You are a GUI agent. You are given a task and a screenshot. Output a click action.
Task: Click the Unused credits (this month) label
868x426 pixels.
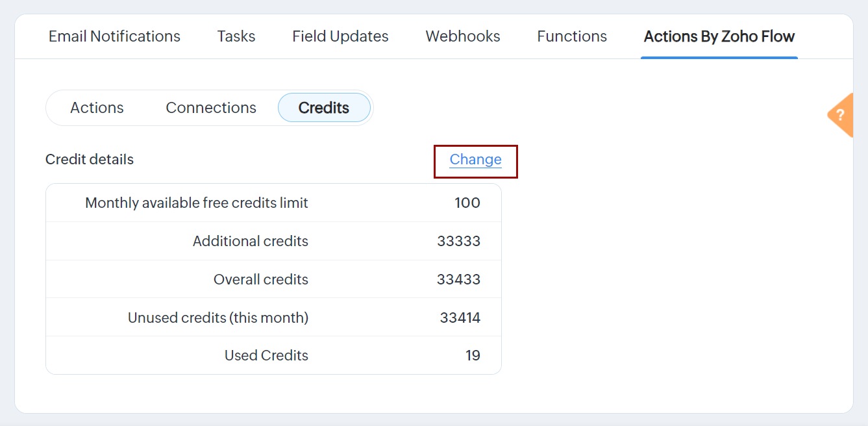pos(218,318)
